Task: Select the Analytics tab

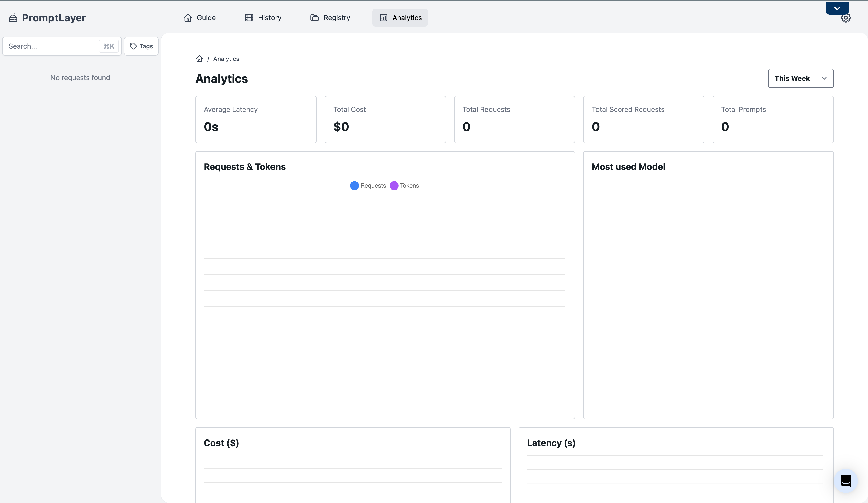Action: 400,18
